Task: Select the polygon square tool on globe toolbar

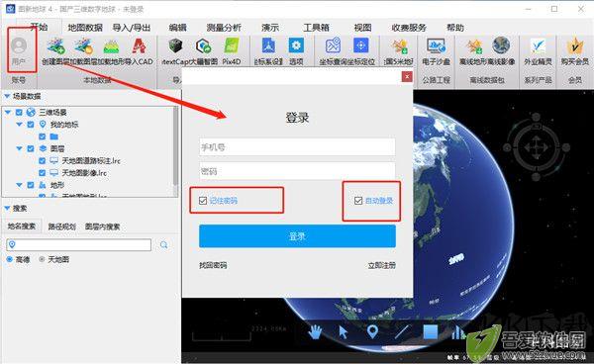Action: pyautogui.click(x=431, y=332)
